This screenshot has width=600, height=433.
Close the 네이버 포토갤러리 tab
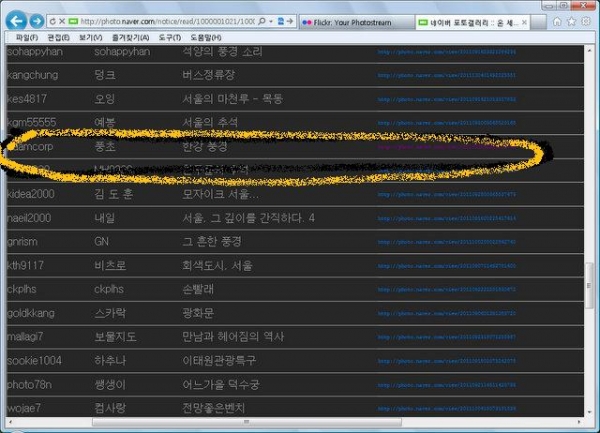coord(524,23)
